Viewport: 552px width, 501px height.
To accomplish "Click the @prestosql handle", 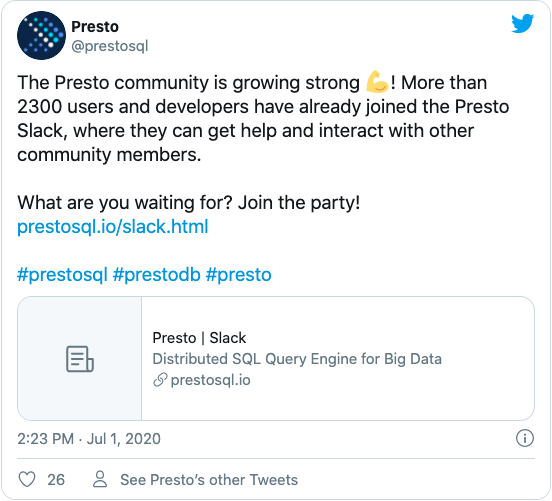I will click(110, 46).
